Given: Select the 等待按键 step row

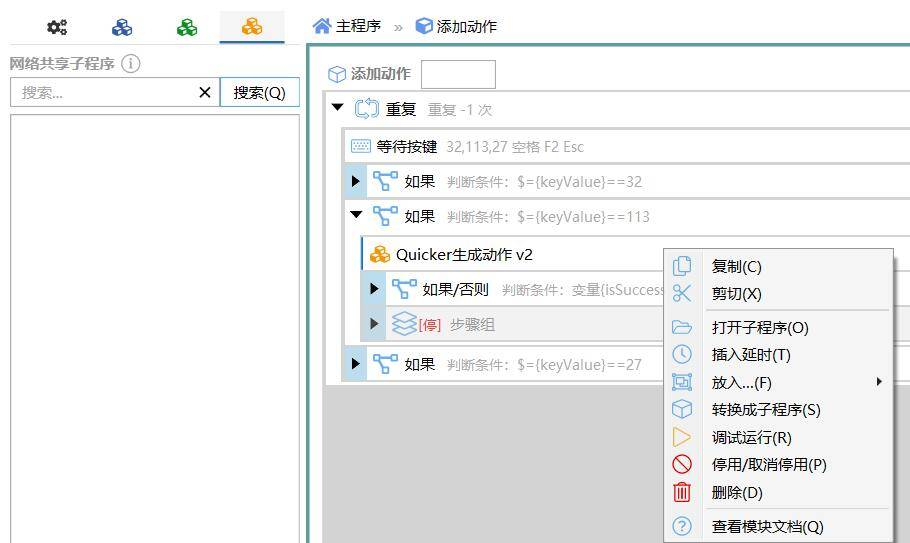Looking at the screenshot, I should (627, 146).
